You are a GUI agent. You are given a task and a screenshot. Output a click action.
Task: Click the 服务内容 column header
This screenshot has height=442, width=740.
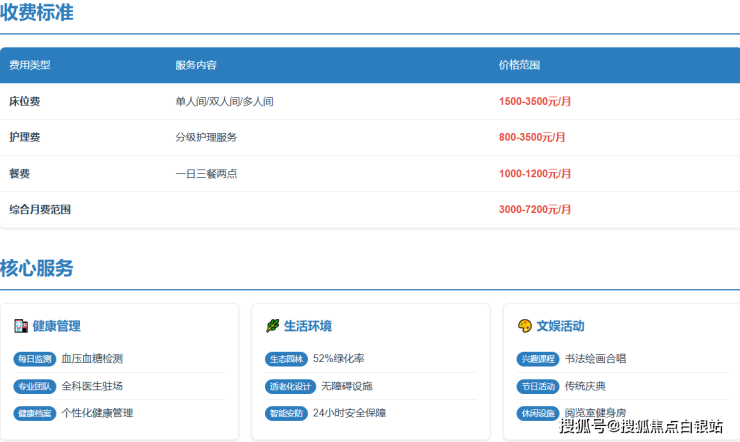196,65
